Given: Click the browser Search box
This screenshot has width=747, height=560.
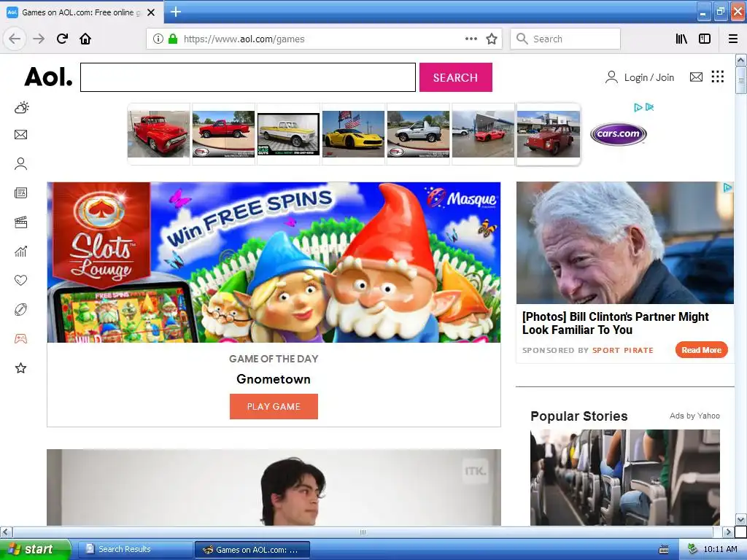Looking at the screenshot, I should (x=565, y=39).
